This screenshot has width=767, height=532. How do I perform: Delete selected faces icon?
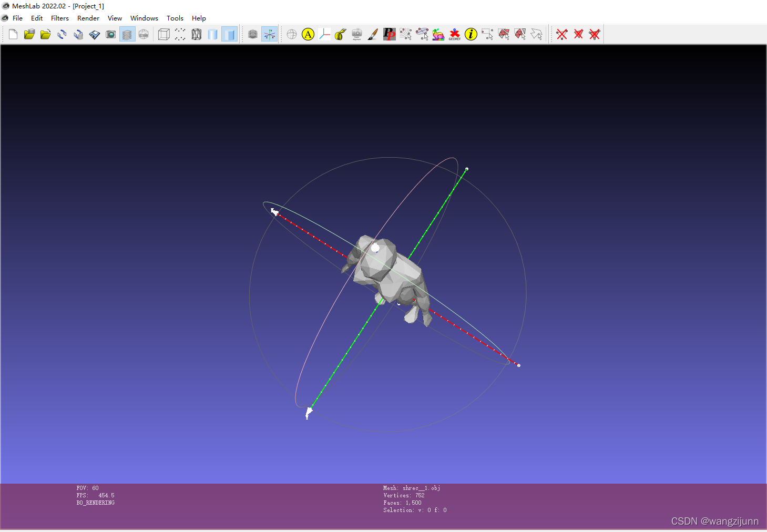(578, 34)
